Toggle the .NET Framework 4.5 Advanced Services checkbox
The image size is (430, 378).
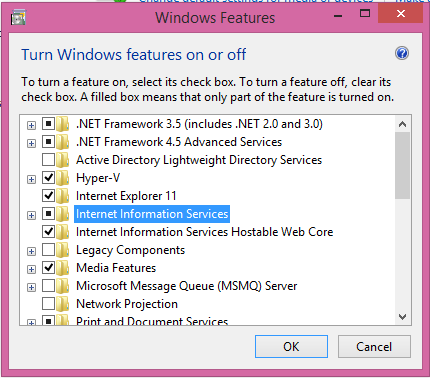pyautogui.click(x=48, y=142)
